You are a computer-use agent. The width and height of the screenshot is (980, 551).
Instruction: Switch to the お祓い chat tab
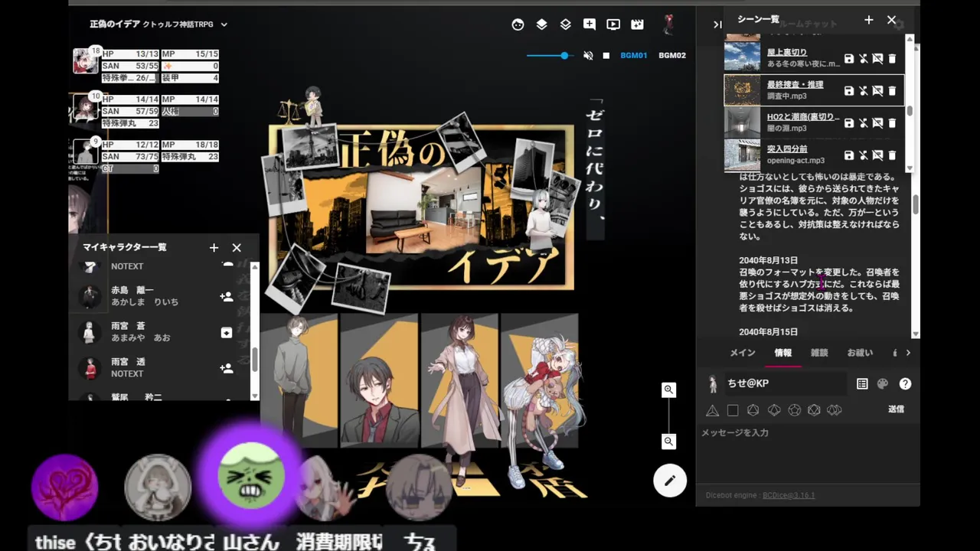[x=860, y=353]
